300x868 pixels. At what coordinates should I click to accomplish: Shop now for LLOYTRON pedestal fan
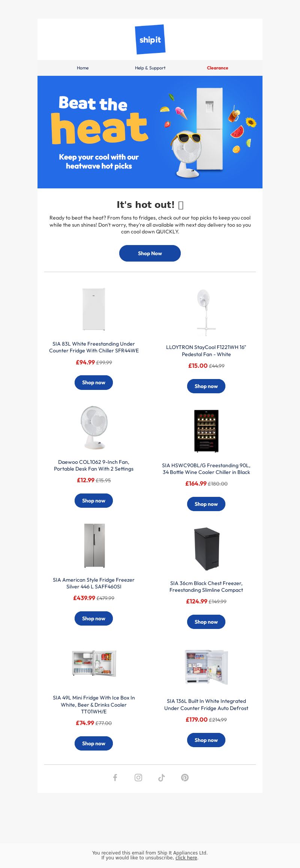click(x=206, y=386)
